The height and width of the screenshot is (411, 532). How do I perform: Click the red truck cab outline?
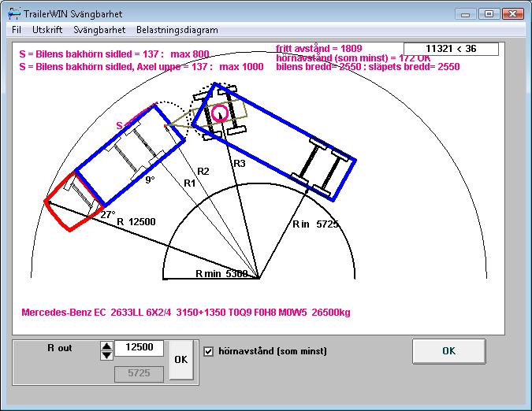click(73, 202)
